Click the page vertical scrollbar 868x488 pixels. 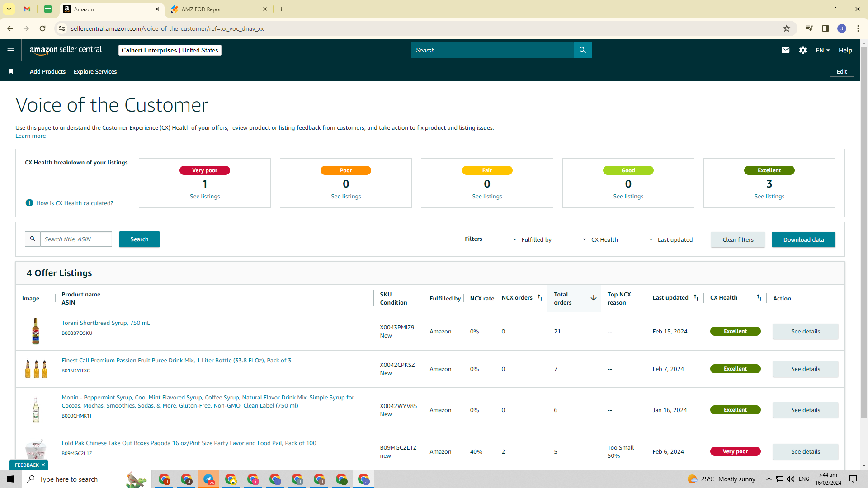(x=864, y=233)
